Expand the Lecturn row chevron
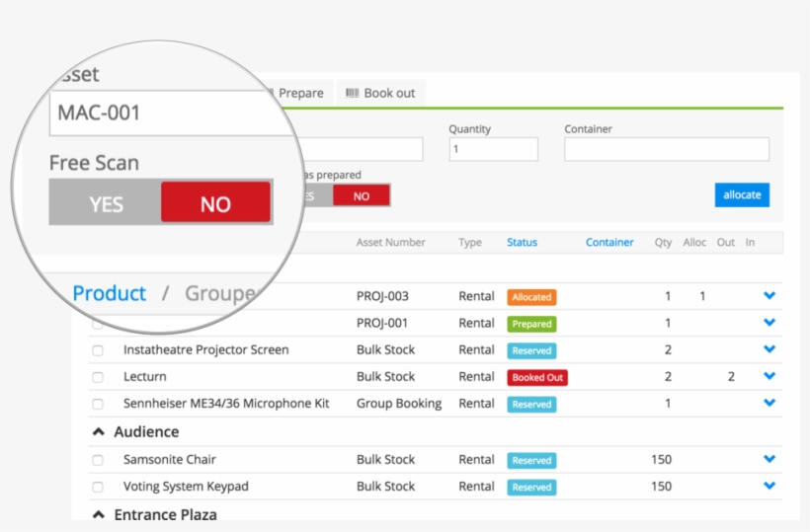The image size is (810, 532). pos(769,376)
